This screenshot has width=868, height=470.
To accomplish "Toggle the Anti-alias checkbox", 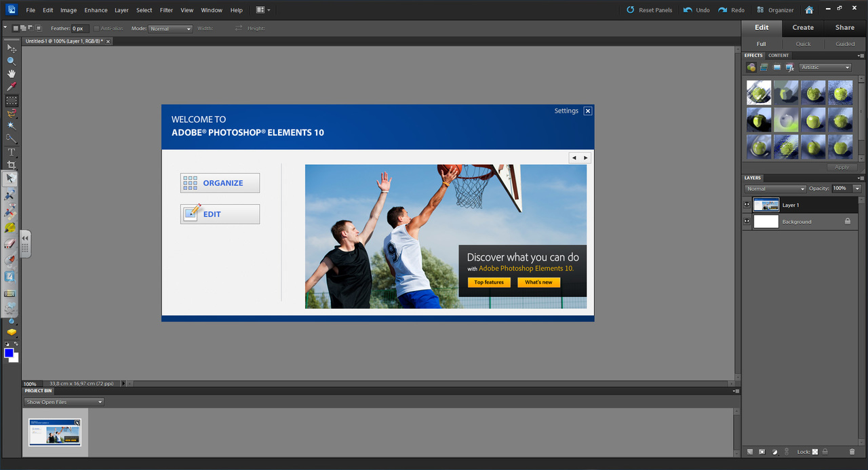I will pyautogui.click(x=97, y=28).
